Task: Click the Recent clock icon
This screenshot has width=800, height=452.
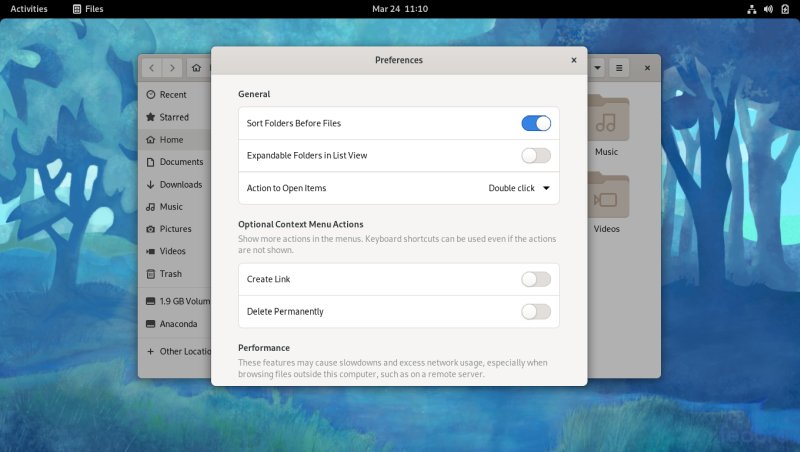Action: [x=151, y=94]
